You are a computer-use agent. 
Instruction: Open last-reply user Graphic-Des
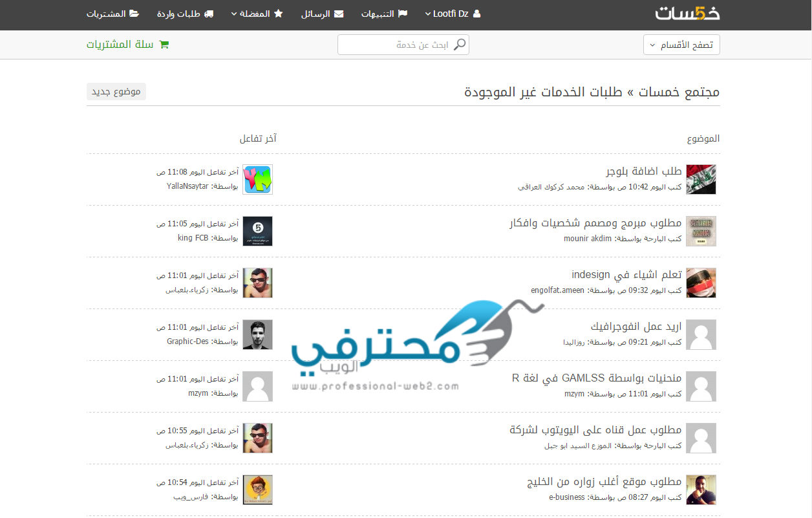tap(187, 341)
